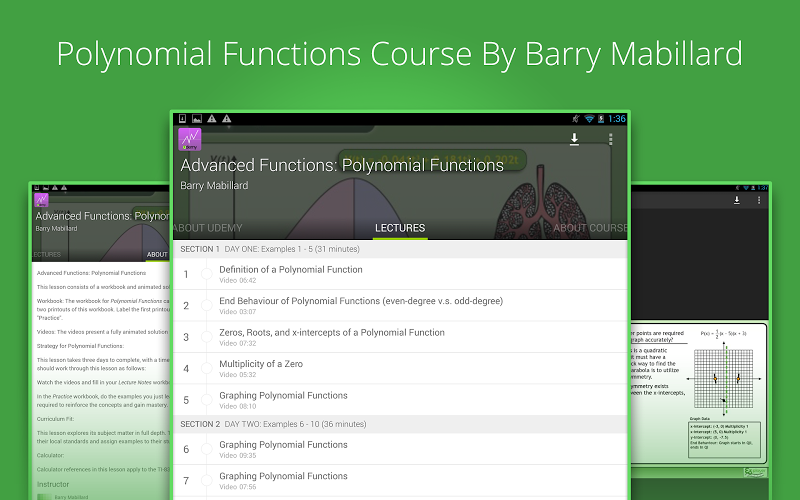Tap the picture notification icon in center status bar

(196, 119)
